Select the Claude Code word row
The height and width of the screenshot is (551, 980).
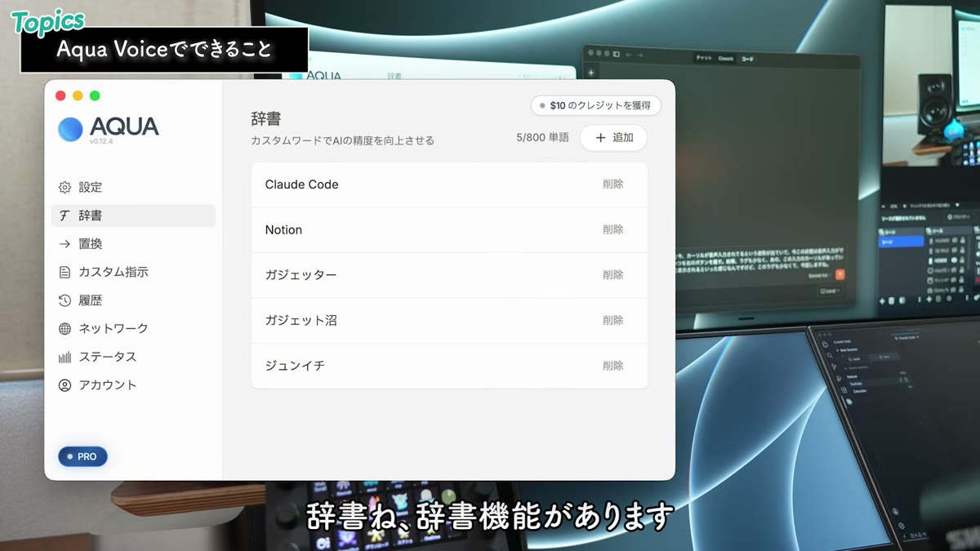click(449, 184)
